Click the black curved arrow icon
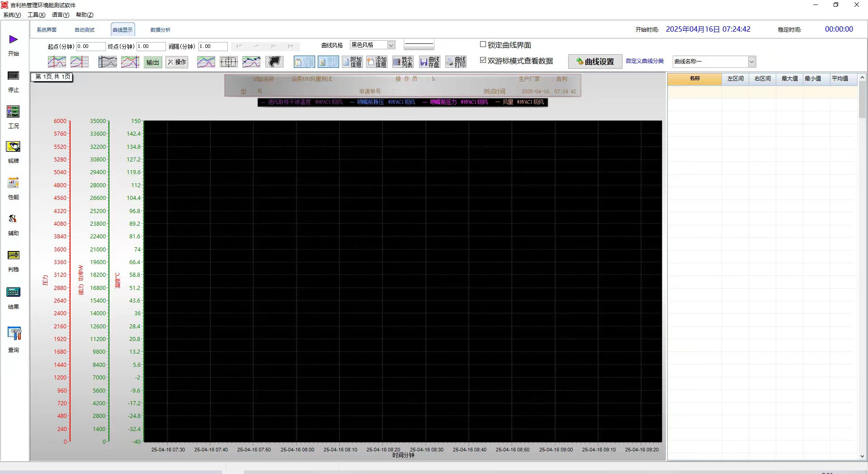Image resolution: width=868 pixels, height=474 pixels. 274,62
